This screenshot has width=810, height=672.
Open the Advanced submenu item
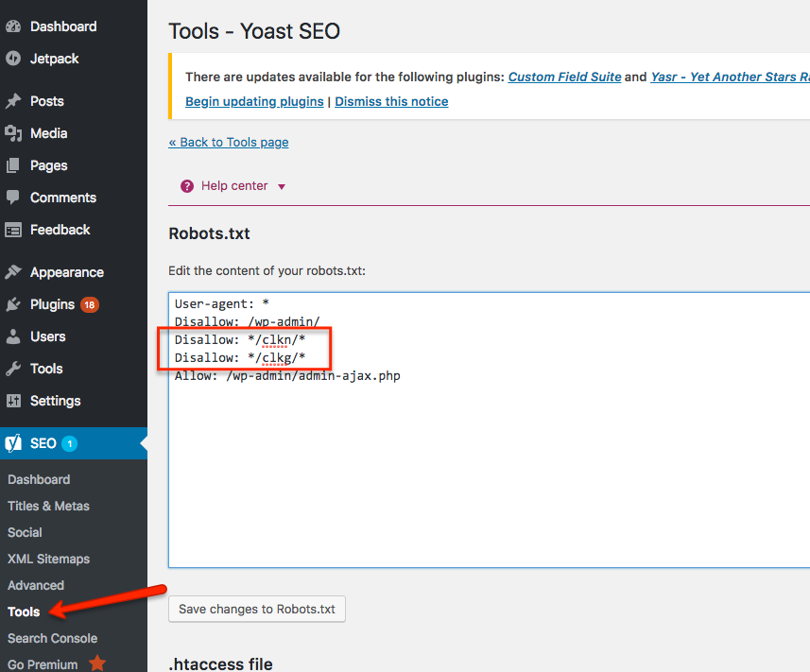tap(36, 585)
